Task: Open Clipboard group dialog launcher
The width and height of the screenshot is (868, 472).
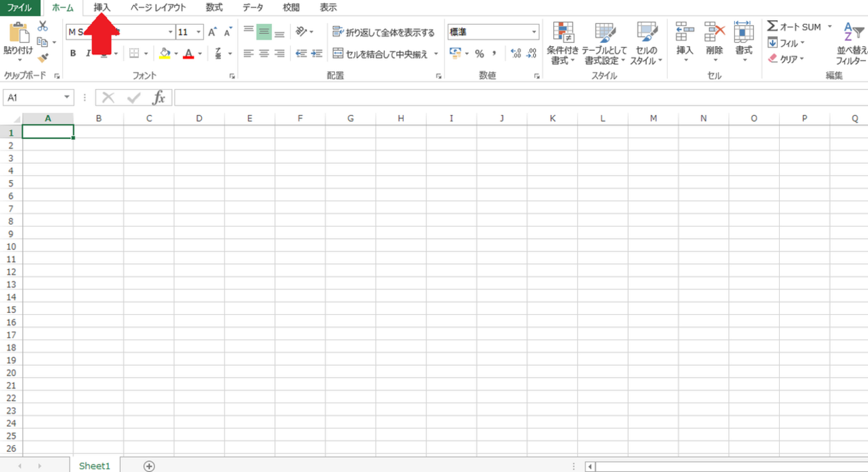Action: (x=57, y=76)
